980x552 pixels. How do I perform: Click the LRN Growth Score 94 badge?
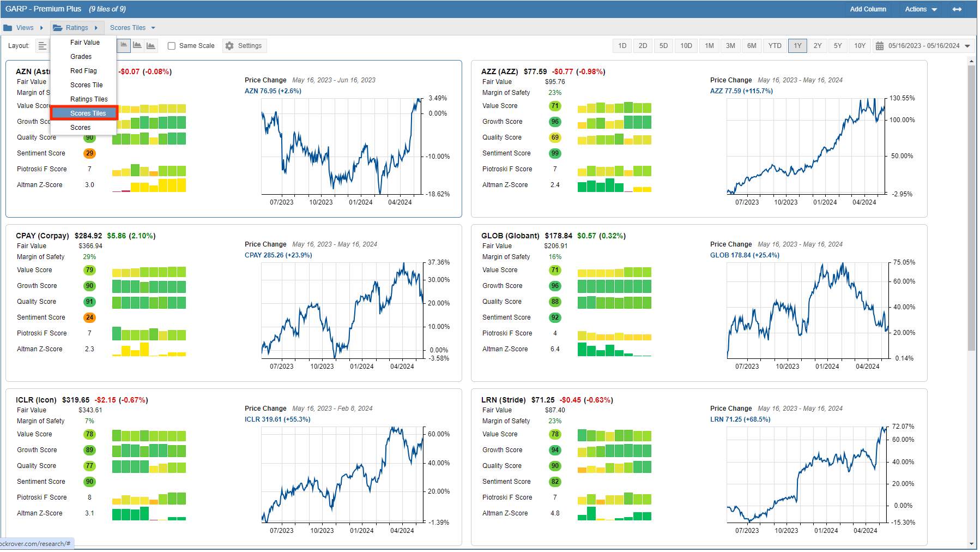[555, 450]
